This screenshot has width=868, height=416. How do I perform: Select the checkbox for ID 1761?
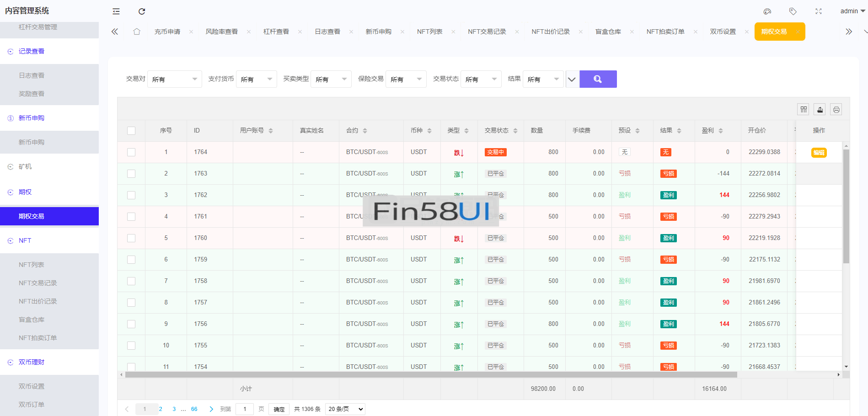131,217
